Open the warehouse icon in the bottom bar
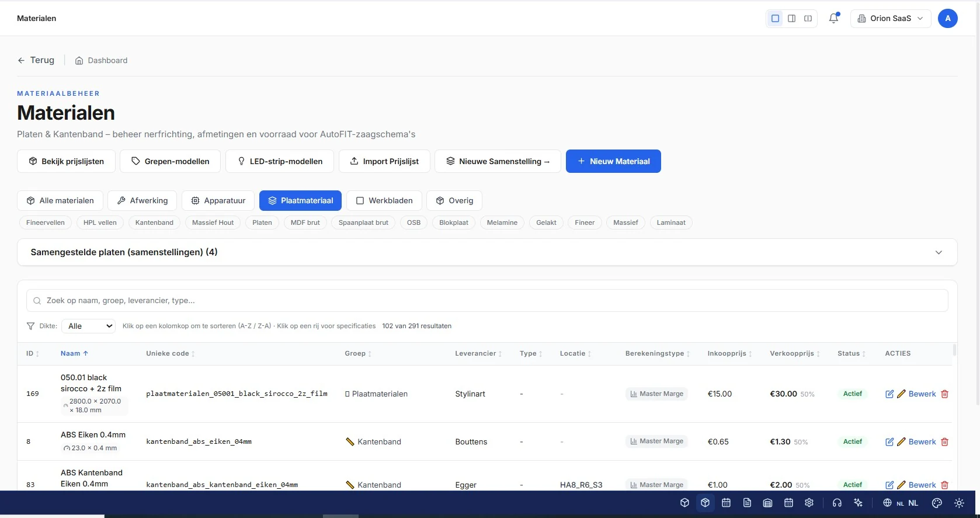Viewport: 980px width, 518px height. pyautogui.click(x=768, y=503)
